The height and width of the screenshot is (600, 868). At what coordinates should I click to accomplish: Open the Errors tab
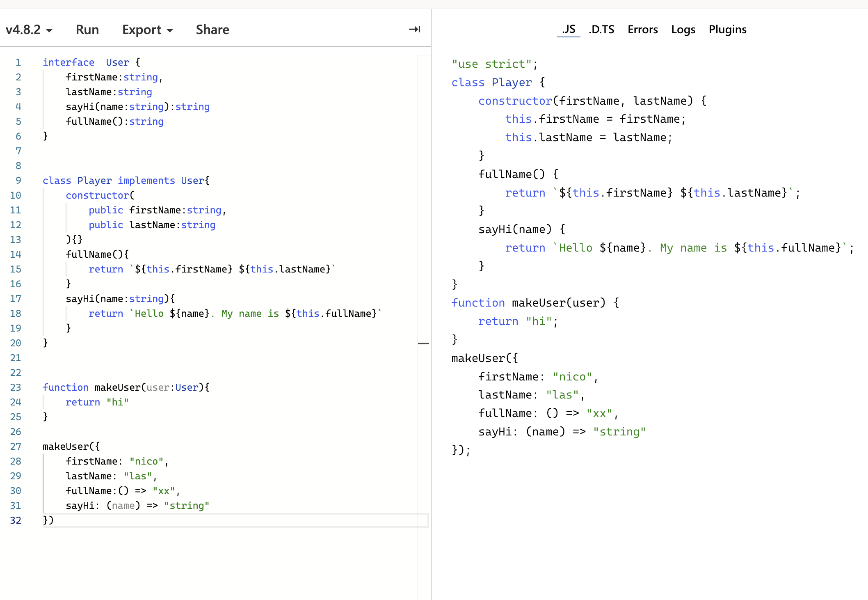click(642, 30)
